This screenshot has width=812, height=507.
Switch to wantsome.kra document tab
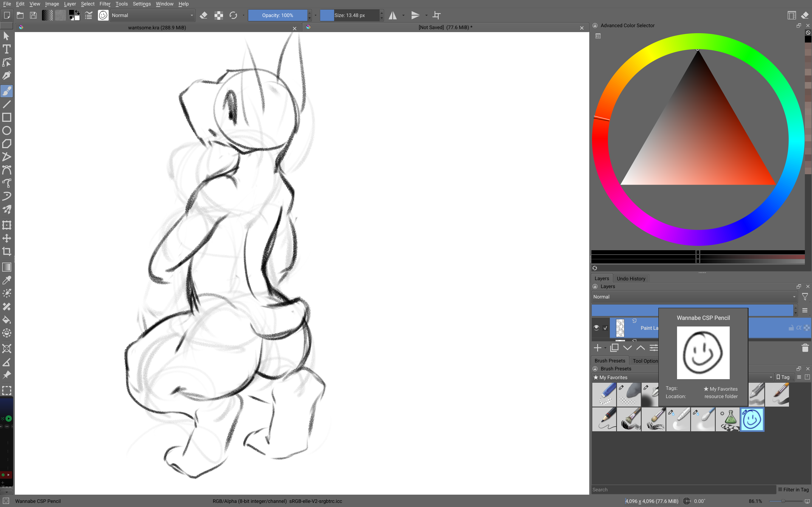[157, 27]
